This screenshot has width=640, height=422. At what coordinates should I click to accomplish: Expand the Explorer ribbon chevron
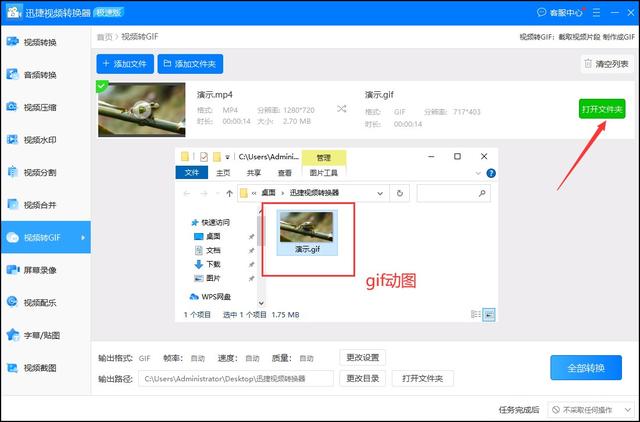click(x=478, y=173)
